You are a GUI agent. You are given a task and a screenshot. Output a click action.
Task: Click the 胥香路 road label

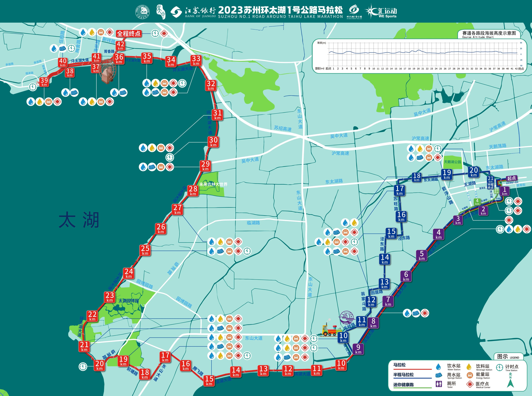tap(109, 52)
